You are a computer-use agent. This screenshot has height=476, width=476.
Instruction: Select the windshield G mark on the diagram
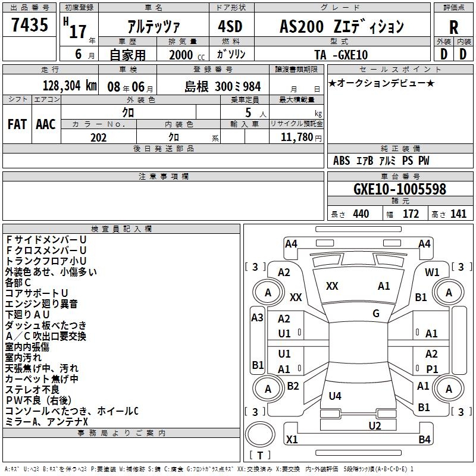pyautogui.click(x=376, y=314)
